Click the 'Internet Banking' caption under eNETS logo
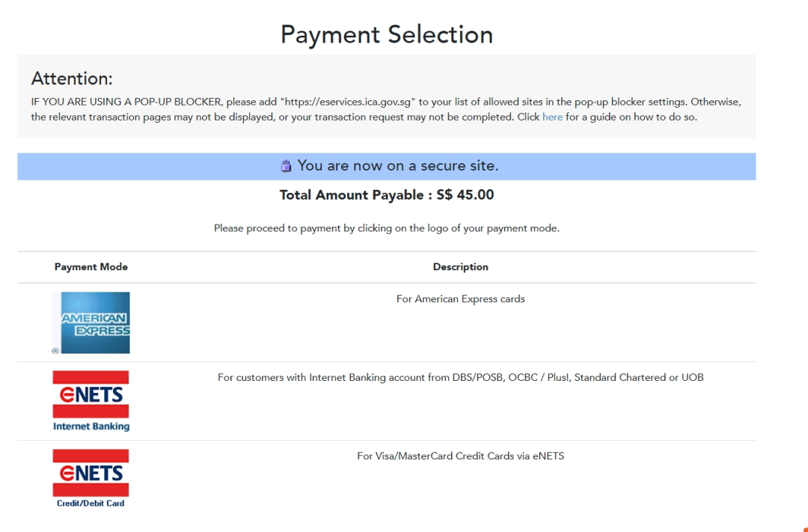808x532 pixels. [x=91, y=426]
